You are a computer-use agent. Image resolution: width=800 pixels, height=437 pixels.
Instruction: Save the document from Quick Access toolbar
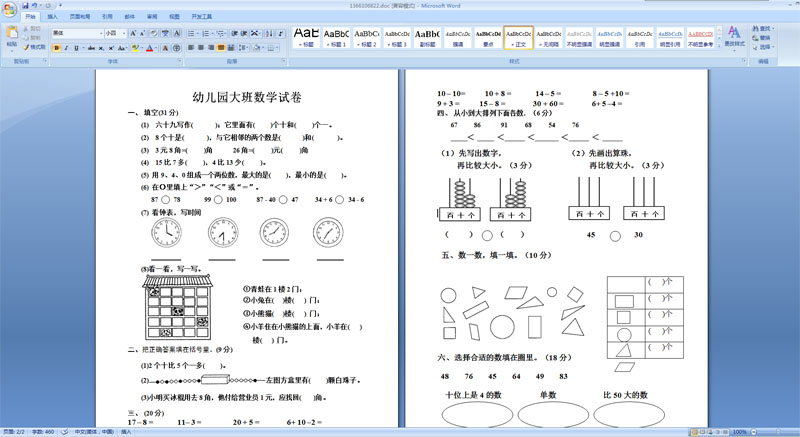pyautogui.click(x=26, y=6)
